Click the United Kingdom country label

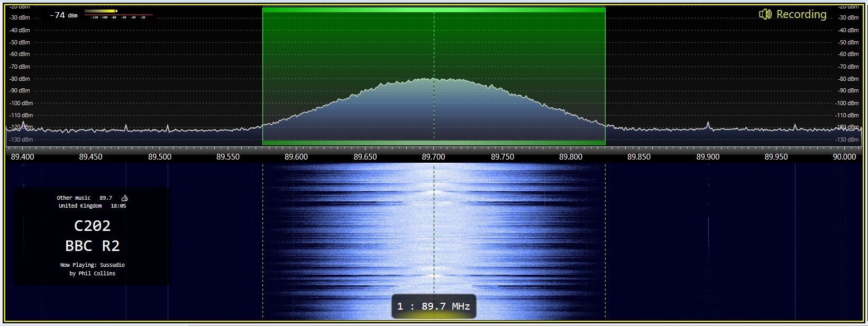[80, 206]
